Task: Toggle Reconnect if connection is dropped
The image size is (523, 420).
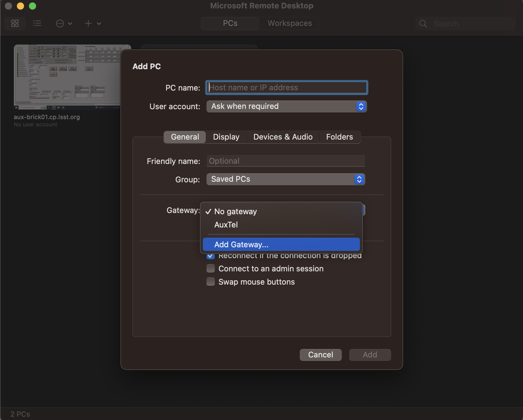Action: tap(211, 256)
